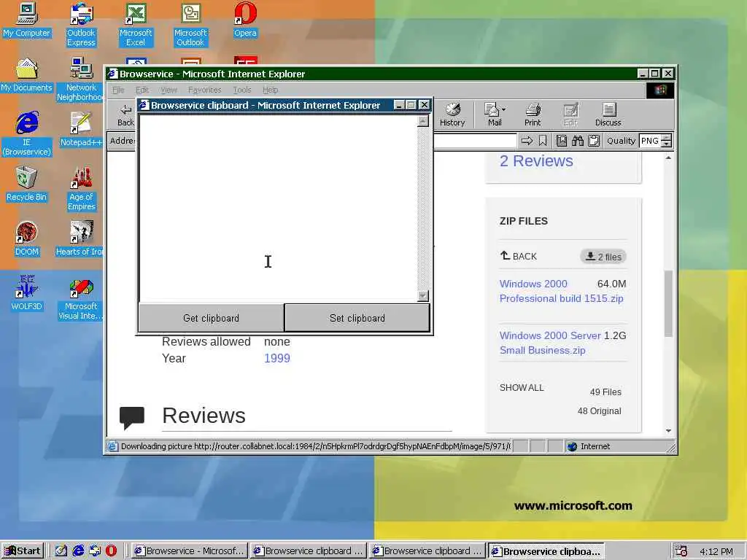Click the BACK link under ZIP FILES

click(519, 256)
